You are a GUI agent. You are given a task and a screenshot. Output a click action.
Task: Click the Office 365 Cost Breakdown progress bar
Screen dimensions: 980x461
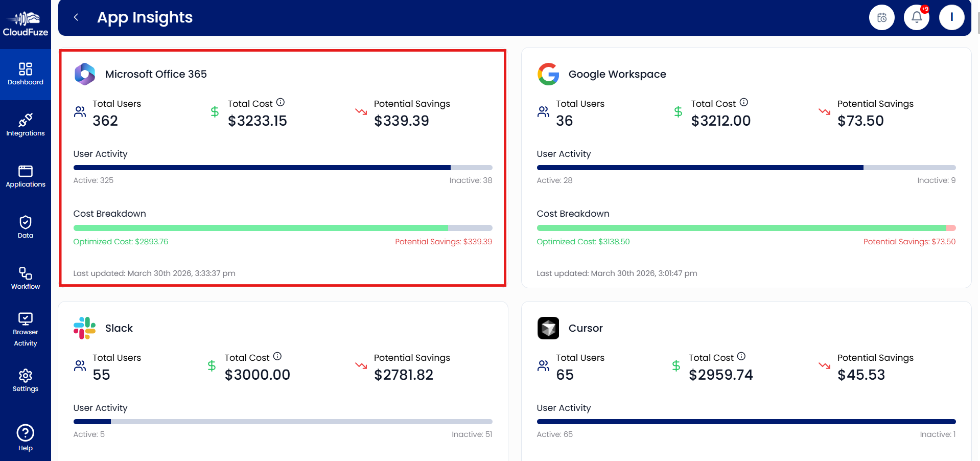283,228
